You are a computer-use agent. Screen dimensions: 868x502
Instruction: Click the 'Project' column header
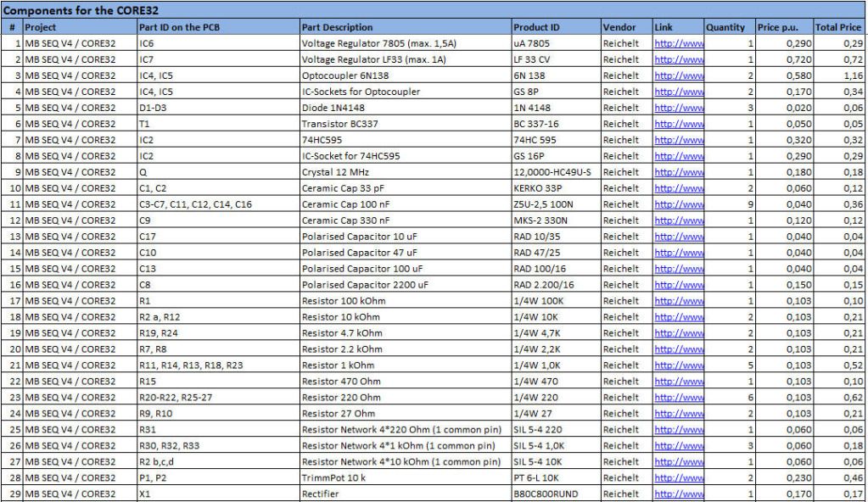tap(80, 27)
